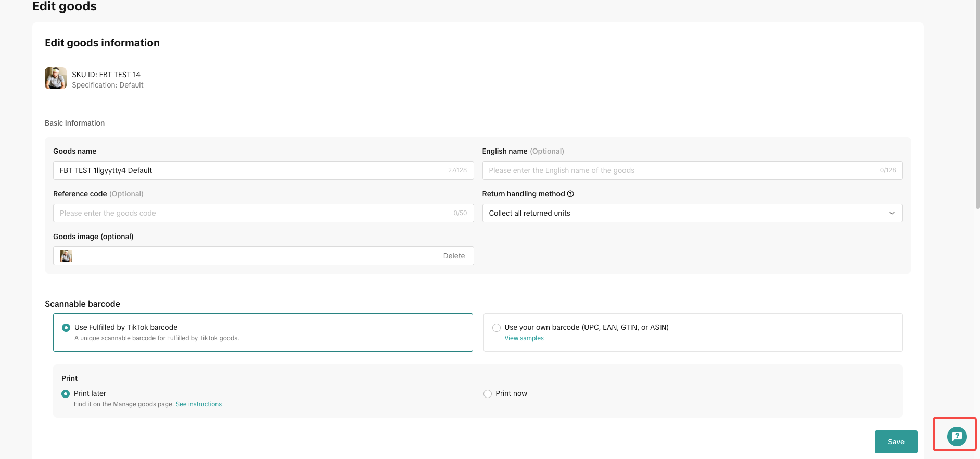Screen dimensions: 980x459
Task: Click the SKU product thumbnail image
Action: (x=56, y=78)
